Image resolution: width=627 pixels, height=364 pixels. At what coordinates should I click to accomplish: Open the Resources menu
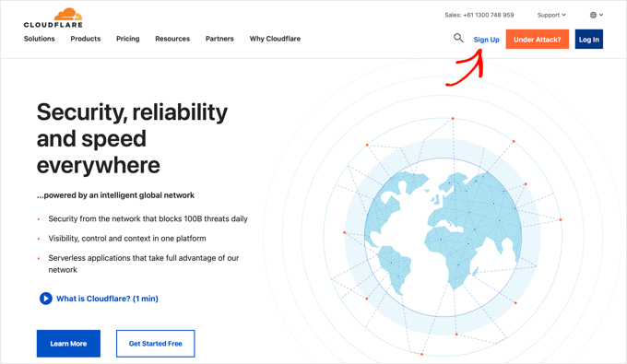pos(172,39)
